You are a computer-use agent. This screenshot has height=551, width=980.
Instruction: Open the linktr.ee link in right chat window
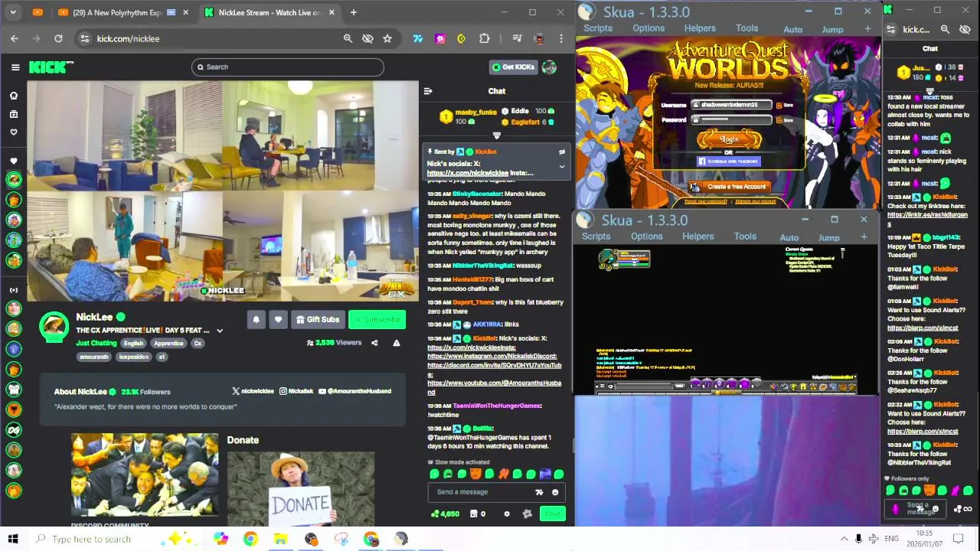927,219
